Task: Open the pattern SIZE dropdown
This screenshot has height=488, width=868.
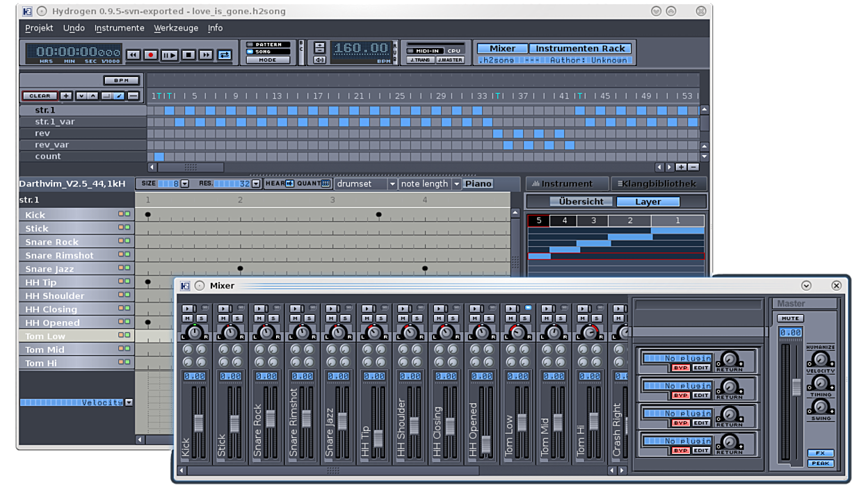Action: [x=185, y=184]
